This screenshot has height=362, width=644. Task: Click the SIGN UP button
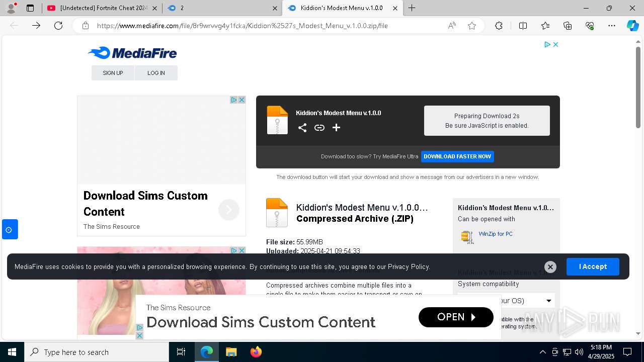[113, 73]
